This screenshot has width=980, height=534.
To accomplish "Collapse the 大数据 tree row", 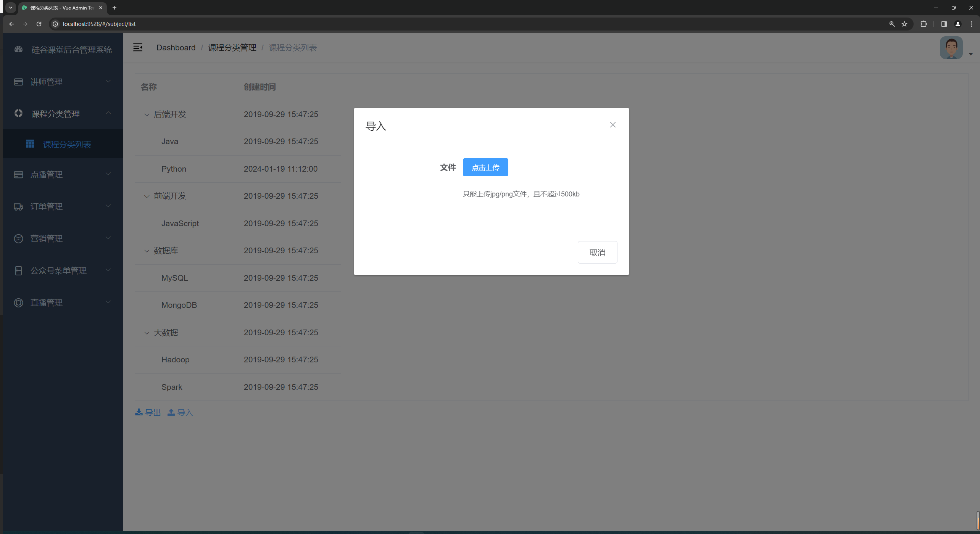I will (147, 333).
